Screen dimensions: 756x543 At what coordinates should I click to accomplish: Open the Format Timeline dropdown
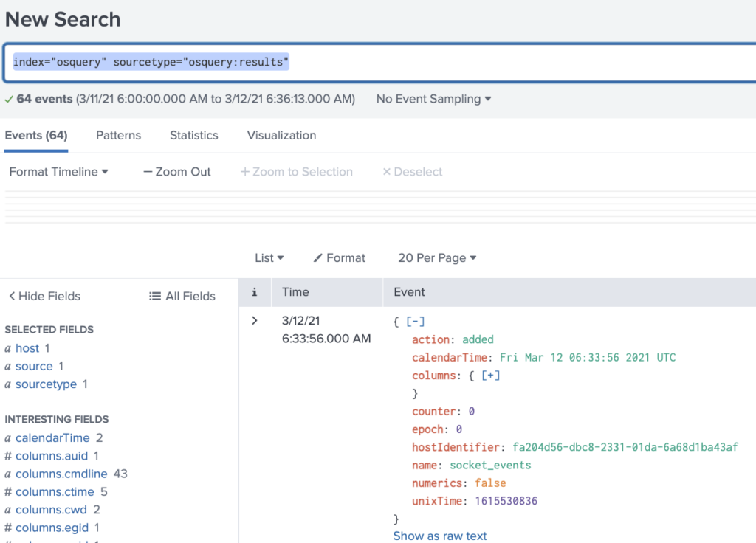pos(58,171)
